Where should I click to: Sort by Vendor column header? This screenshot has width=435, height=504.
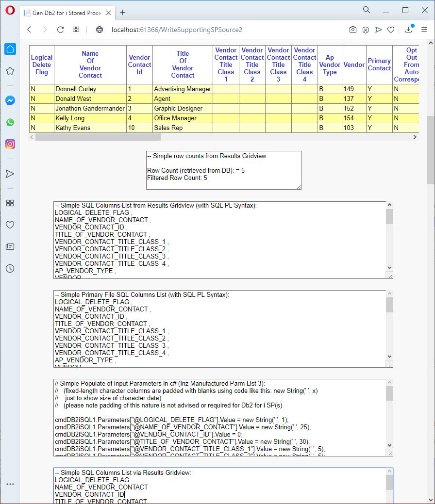[x=354, y=65]
